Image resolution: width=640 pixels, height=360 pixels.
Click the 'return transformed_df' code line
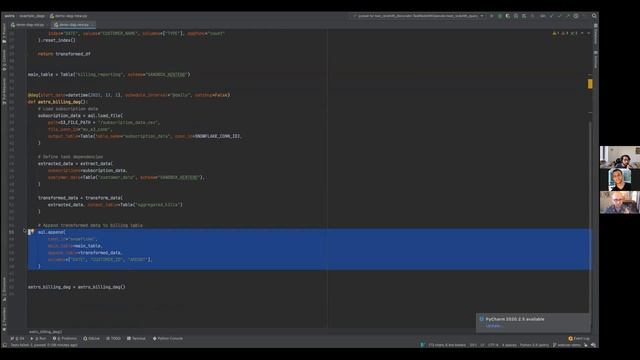click(x=64, y=54)
